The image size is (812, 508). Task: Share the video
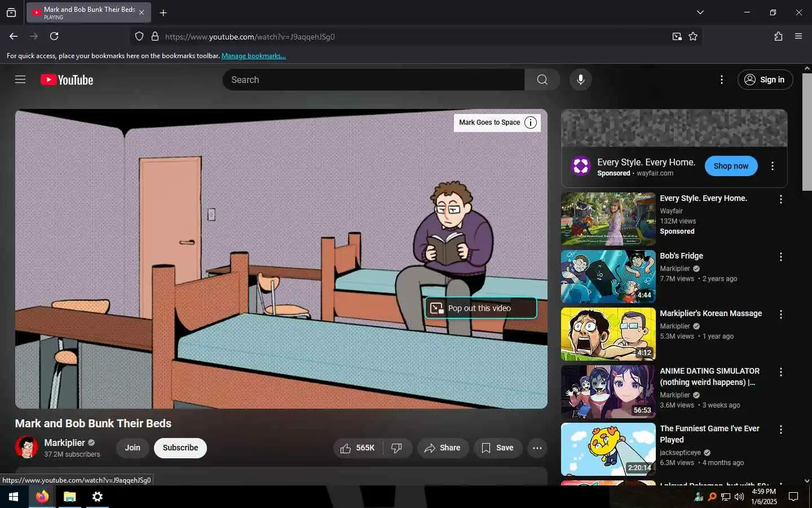tap(443, 448)
